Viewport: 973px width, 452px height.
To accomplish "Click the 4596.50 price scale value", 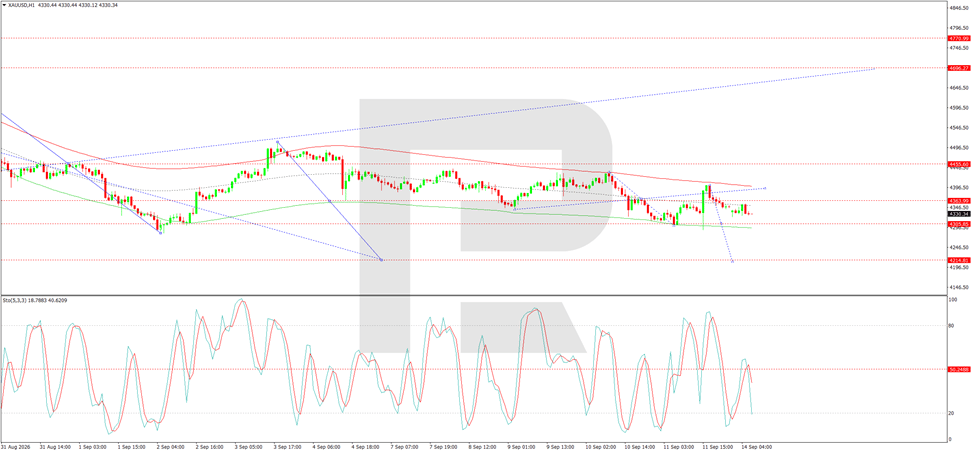I will 959,107.
